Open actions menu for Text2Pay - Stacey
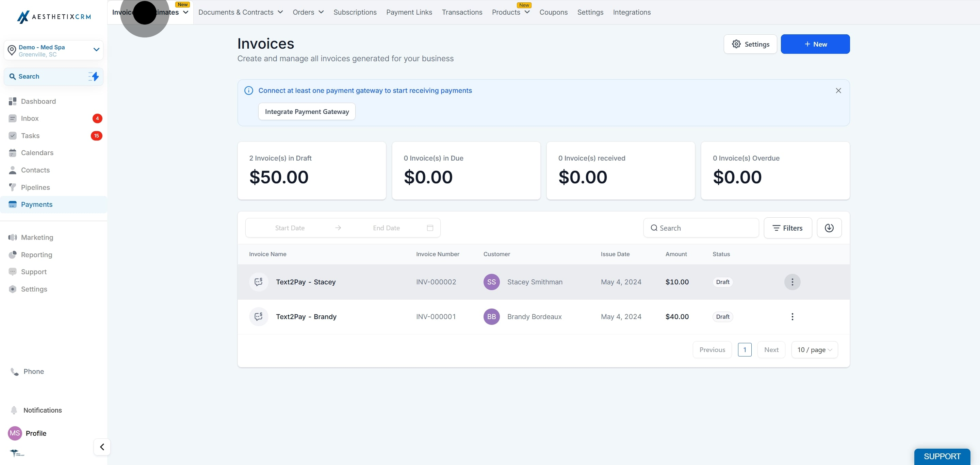This screenshot has height=465, width=980. 792,282
